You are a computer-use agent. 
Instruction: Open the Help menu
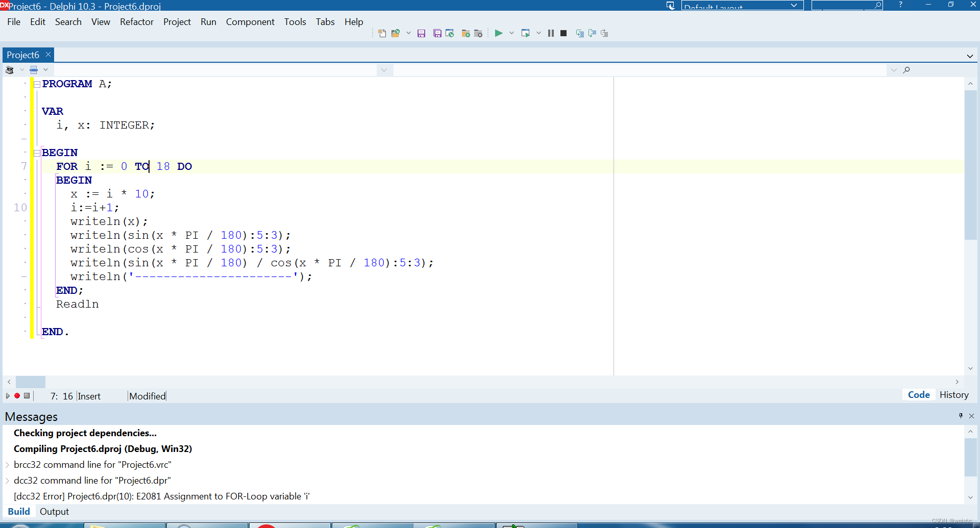pyautogui.click(x=354, y=22)
